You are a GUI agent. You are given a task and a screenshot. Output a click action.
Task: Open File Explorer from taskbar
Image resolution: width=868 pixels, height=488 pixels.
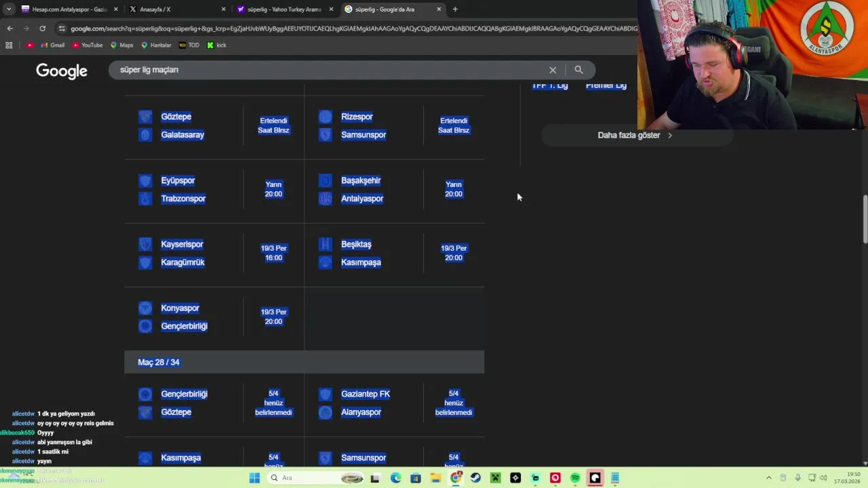point(435,478)
